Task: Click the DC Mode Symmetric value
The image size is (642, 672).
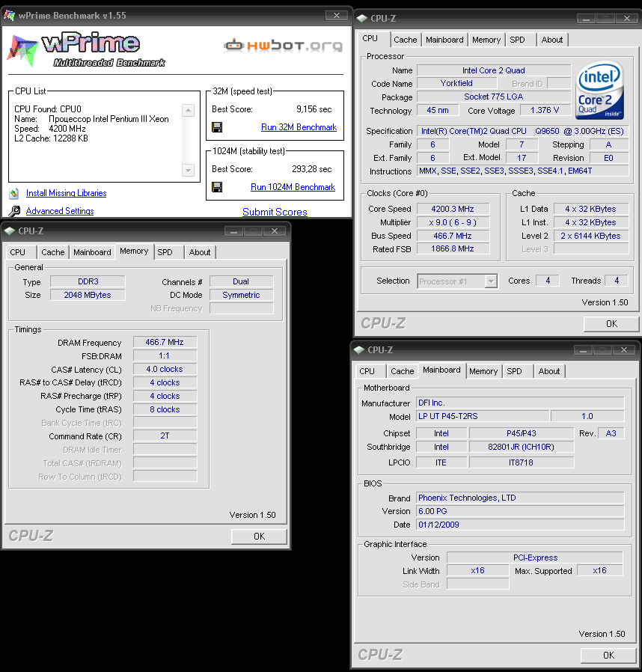Action: click(241, 295)
